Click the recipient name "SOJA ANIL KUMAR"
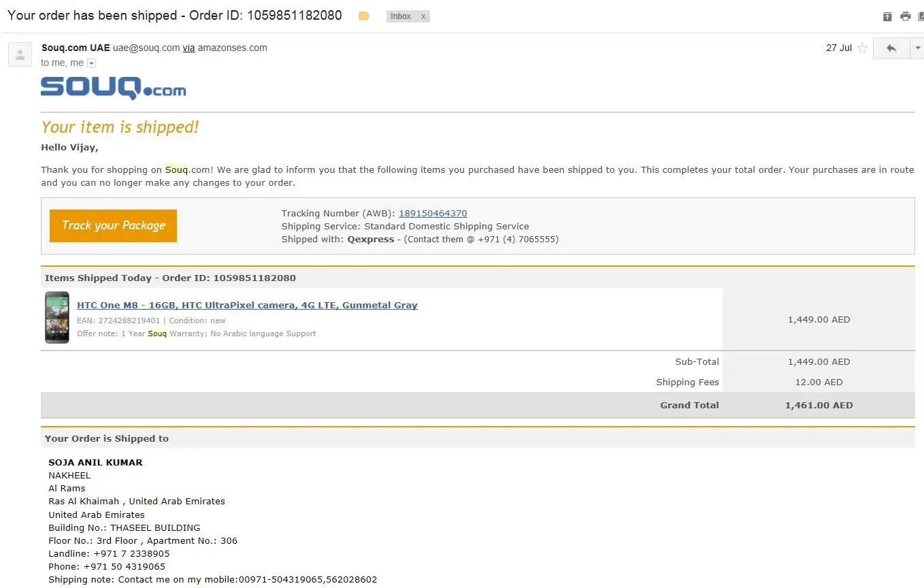This screenshot has width=924, height=588. click(x=95, y=463)
